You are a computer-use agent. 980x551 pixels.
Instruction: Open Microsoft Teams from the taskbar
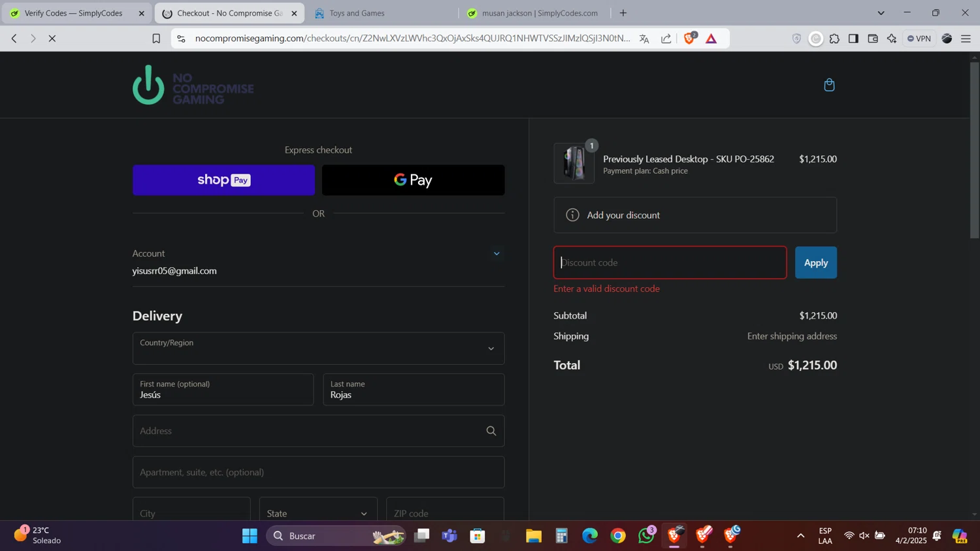[x=449, y=536]
